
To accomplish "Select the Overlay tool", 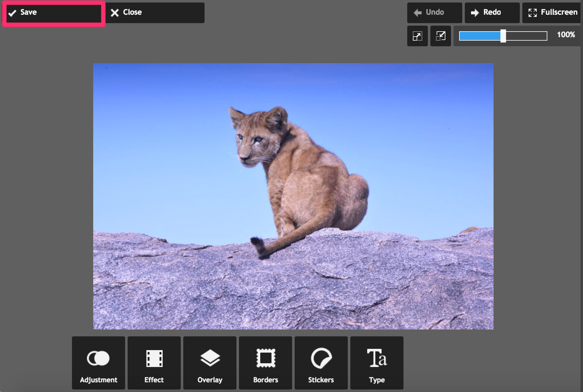I will point(210,363).
